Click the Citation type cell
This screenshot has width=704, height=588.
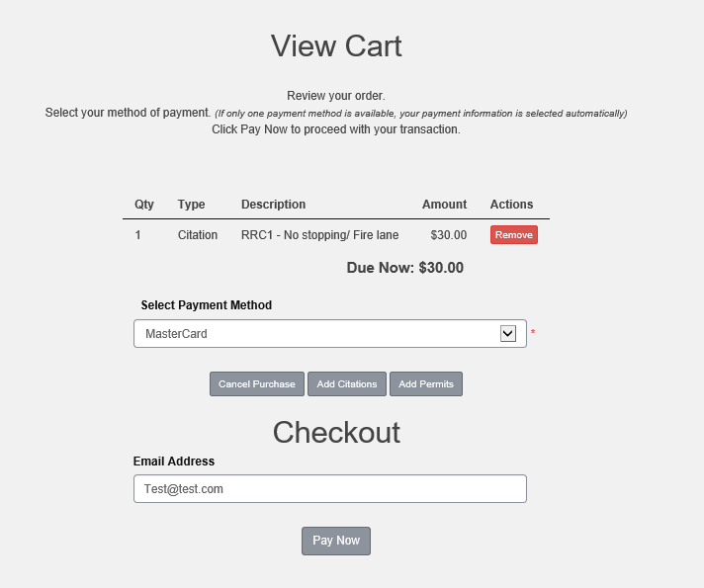tap(198, 235)
